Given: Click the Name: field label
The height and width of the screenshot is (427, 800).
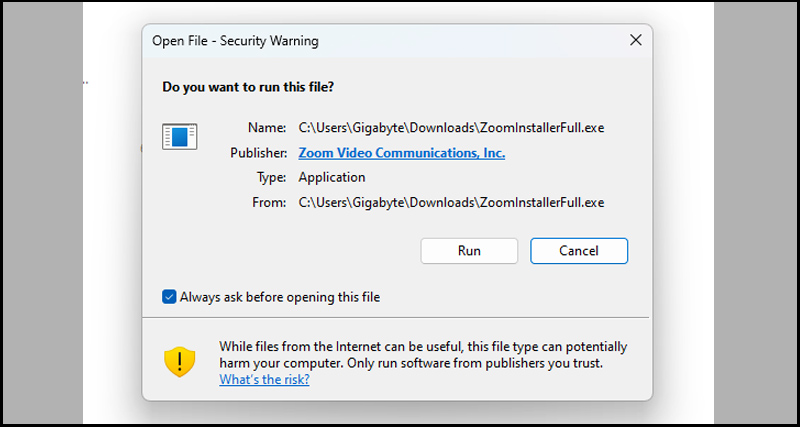Looking at the screenshot, I should pyautogui.click(x=267, y=128).
